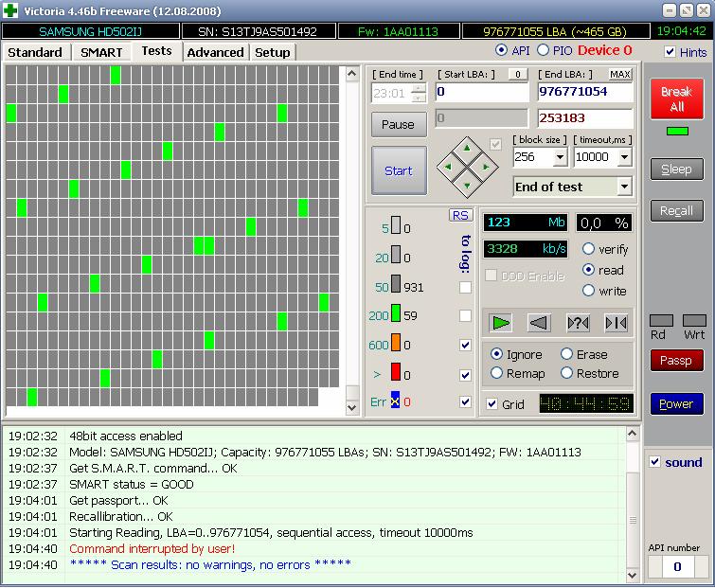Open the Advanced tab
The height and width of the screenshot is (588, 715).
click(x=215, y=52)
